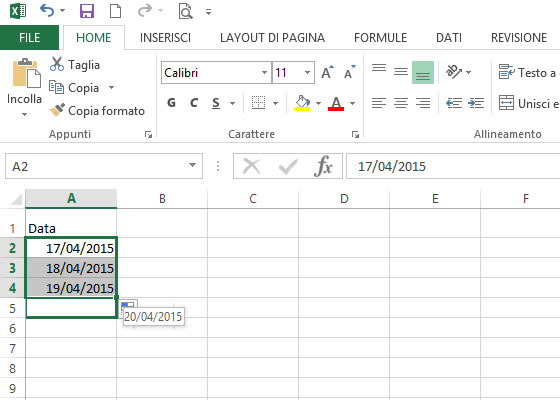Click the auto fill options button near A5
The image size is (560, 400).
coord(128,306)
